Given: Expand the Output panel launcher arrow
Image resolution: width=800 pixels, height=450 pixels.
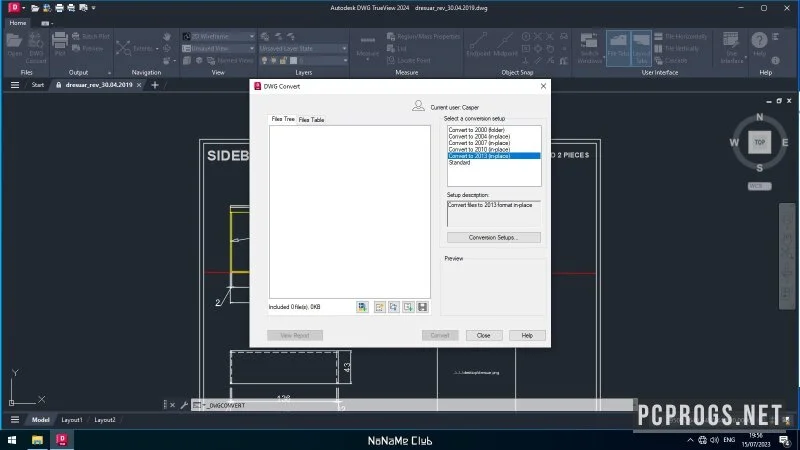Looking at the screenshot, I should [x=109, y=73].
